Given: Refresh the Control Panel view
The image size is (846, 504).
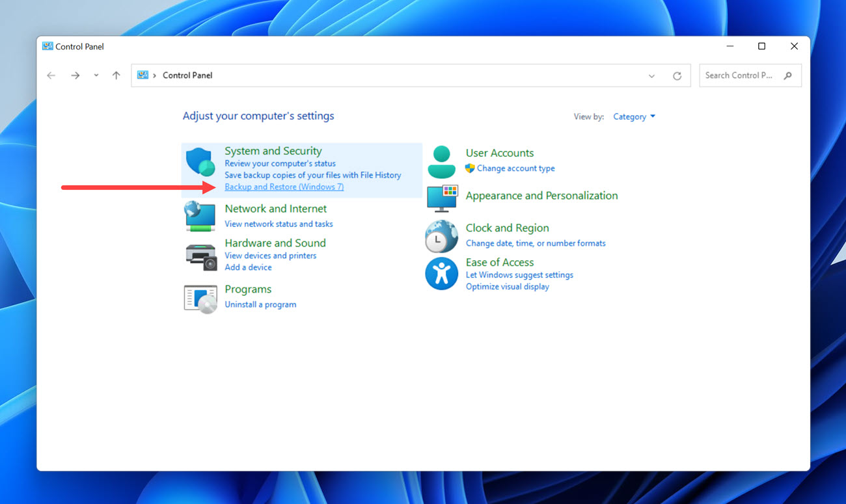Looking at the screenshot, I should coord(677,76).
